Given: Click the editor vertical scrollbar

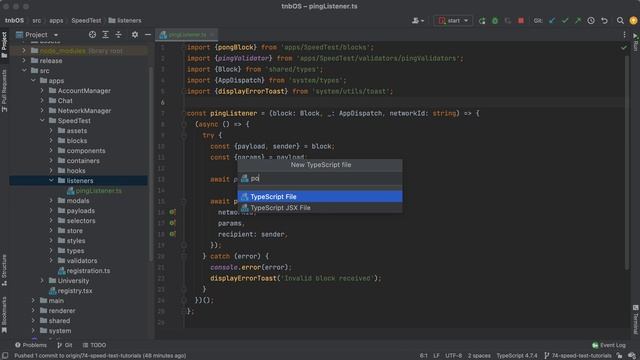Looking at the screenshot, I should click(x=627, y=162).
